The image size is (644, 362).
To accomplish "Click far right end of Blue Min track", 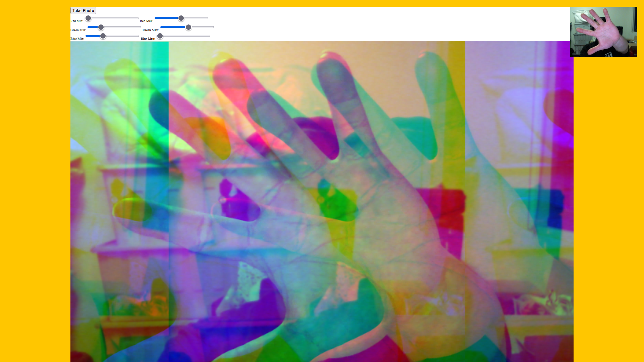I will 138,36.
